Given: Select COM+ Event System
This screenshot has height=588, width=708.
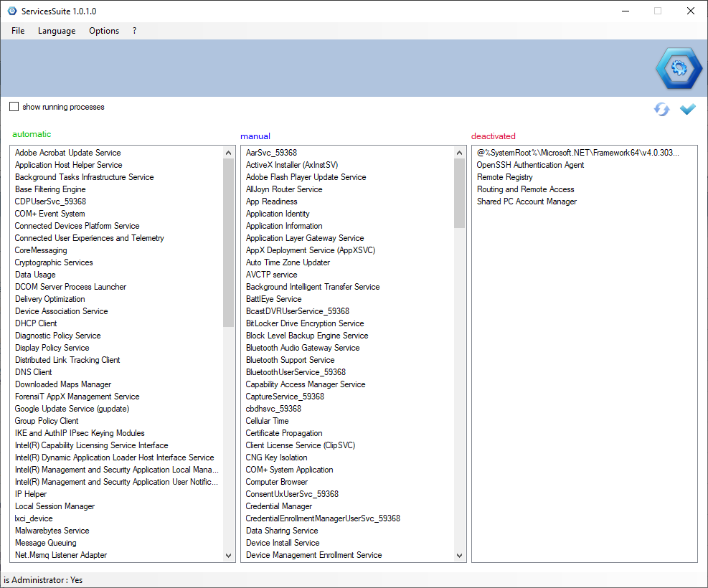Looking at the screenshot, I should coord(49,214).
